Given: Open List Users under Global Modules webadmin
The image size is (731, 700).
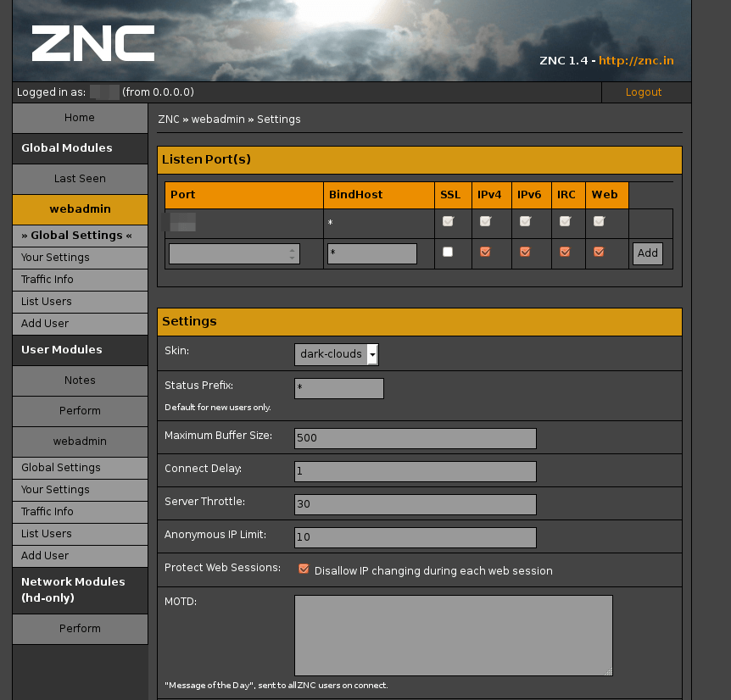Looking at the screenshot, I should (x=80, y=302).
